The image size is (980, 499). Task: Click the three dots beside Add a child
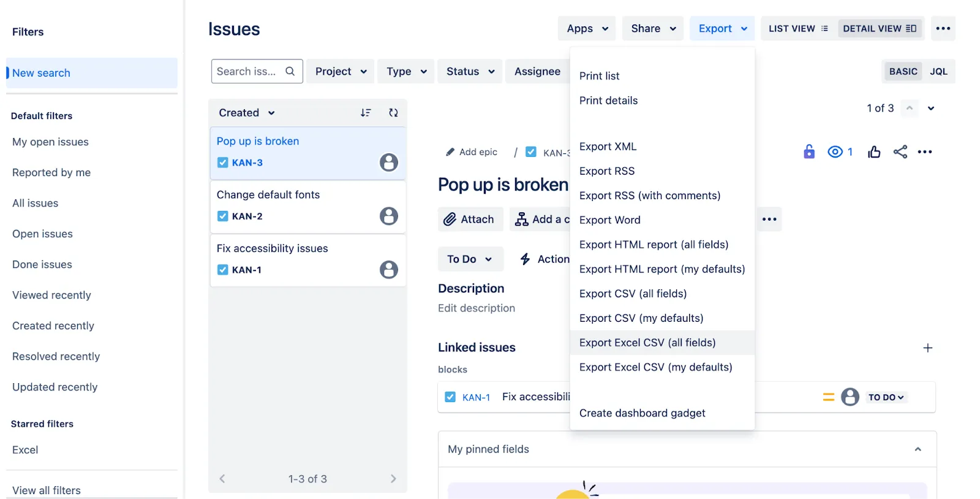(x=769, y=219)
